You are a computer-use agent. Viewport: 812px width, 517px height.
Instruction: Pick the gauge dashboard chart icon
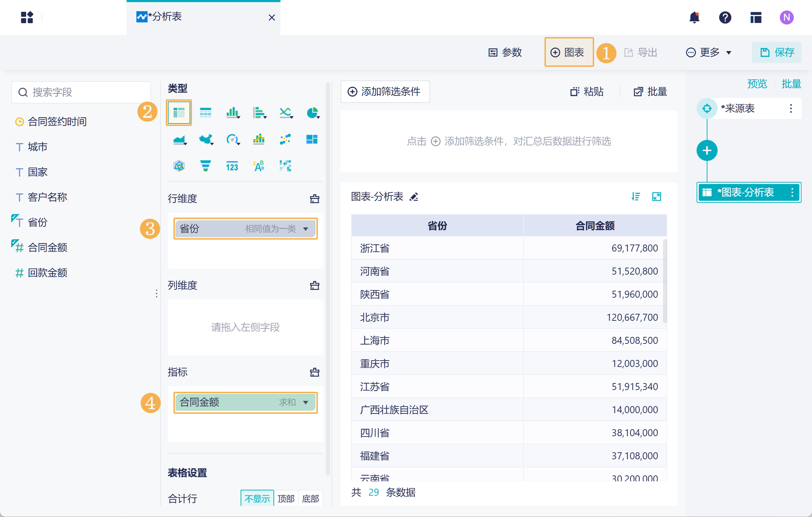tap(232, 139)
